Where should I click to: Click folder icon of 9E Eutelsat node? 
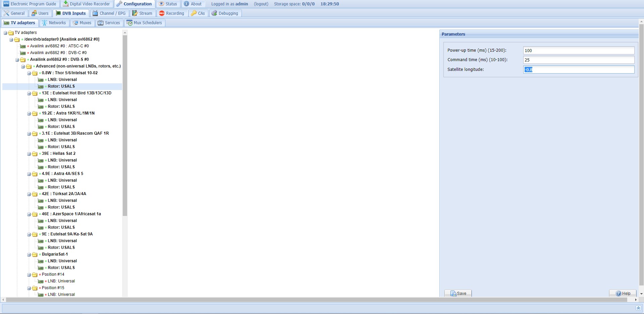35,234
